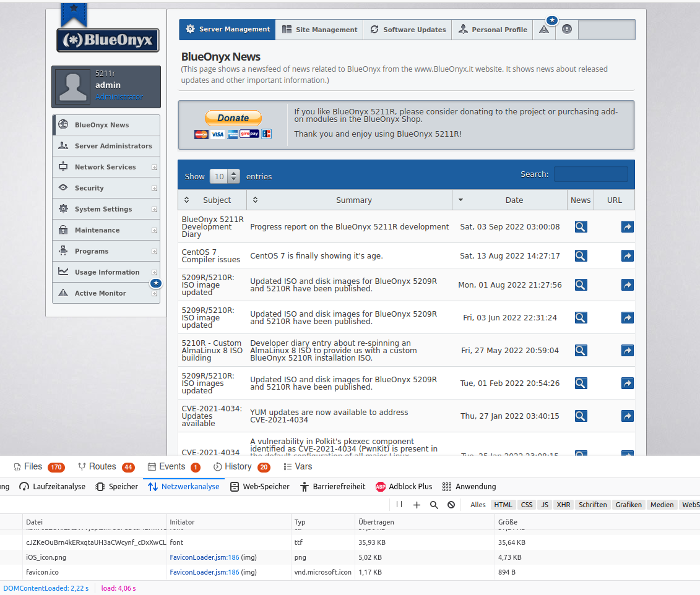Filter network requests by Grafiken
Screen dimensions: 700x595
click(x=629, y=505)
